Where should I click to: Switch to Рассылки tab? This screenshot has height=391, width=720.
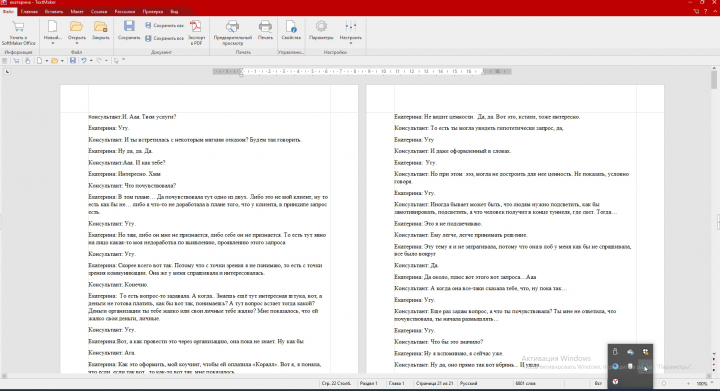click(x=125, y=11)
